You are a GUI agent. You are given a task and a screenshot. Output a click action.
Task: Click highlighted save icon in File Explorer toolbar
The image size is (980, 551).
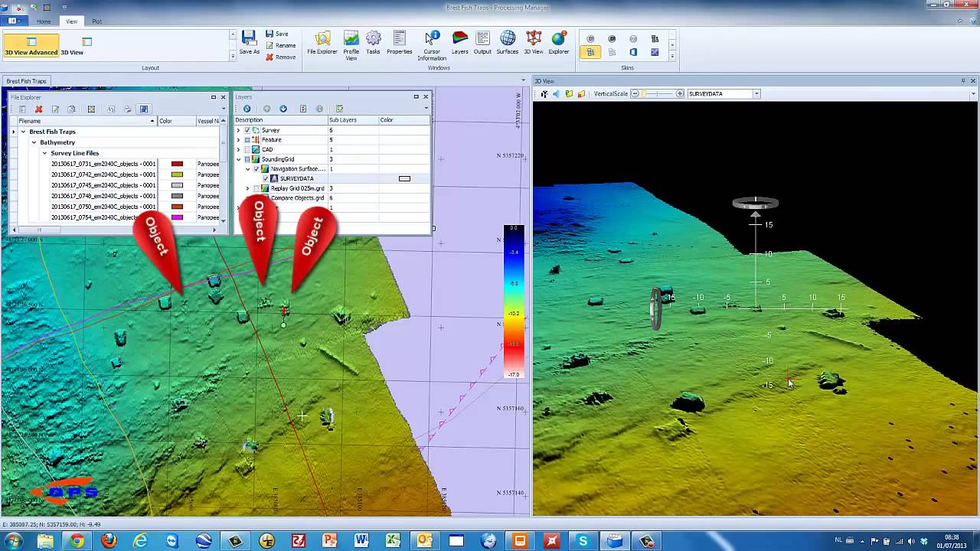coord(143,109)
